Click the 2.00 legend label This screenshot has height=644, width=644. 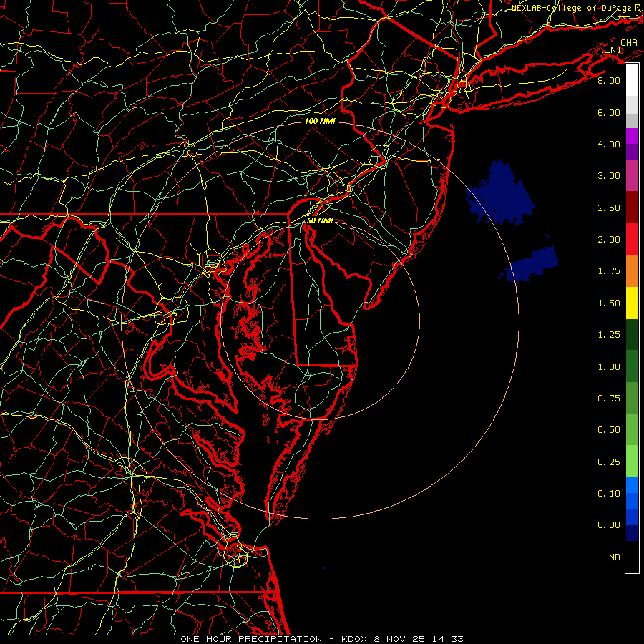609,240
